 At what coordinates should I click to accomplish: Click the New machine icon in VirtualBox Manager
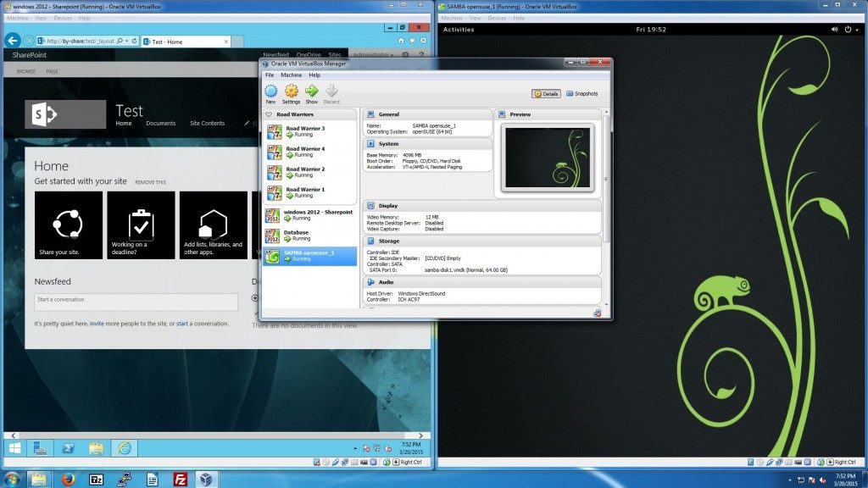(270, 94)
